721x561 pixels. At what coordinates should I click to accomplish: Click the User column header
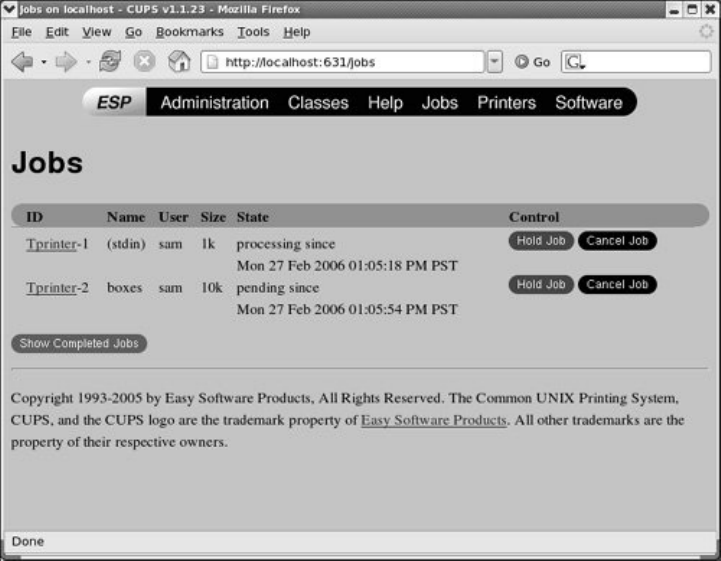pyautogui.click(x=173, y=217)
